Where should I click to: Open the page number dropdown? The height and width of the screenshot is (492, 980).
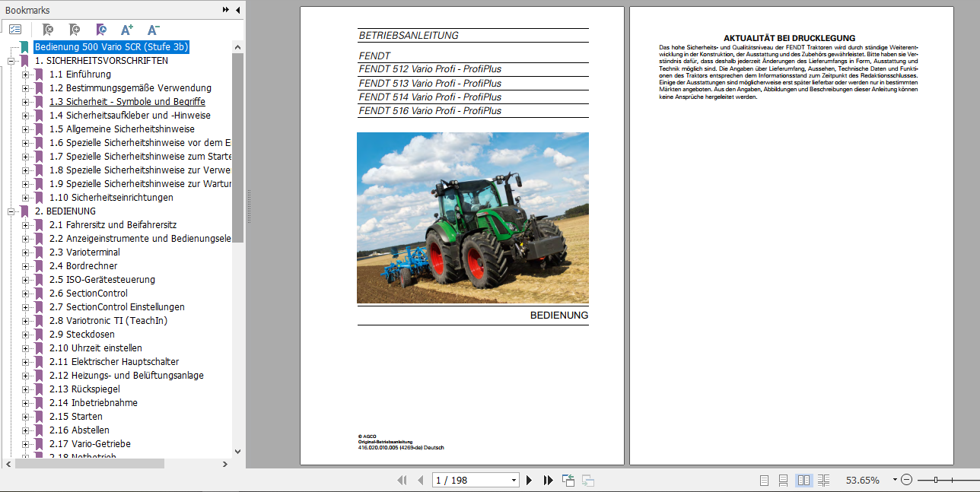(514, 480)
